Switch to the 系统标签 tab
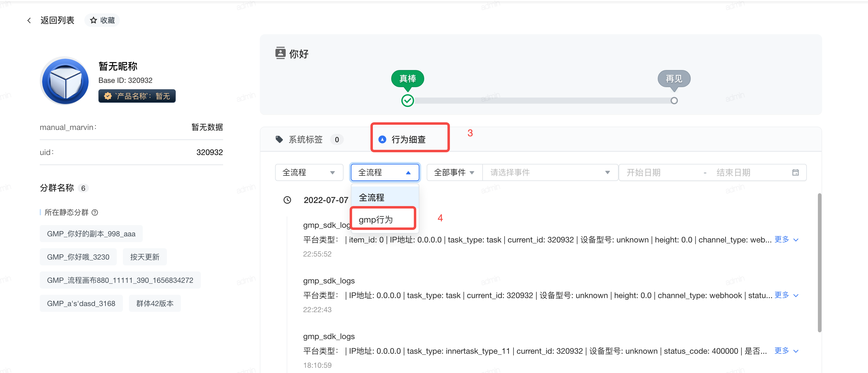The height and width of the screenshot is (373, 868). click(x=305, y=139)
